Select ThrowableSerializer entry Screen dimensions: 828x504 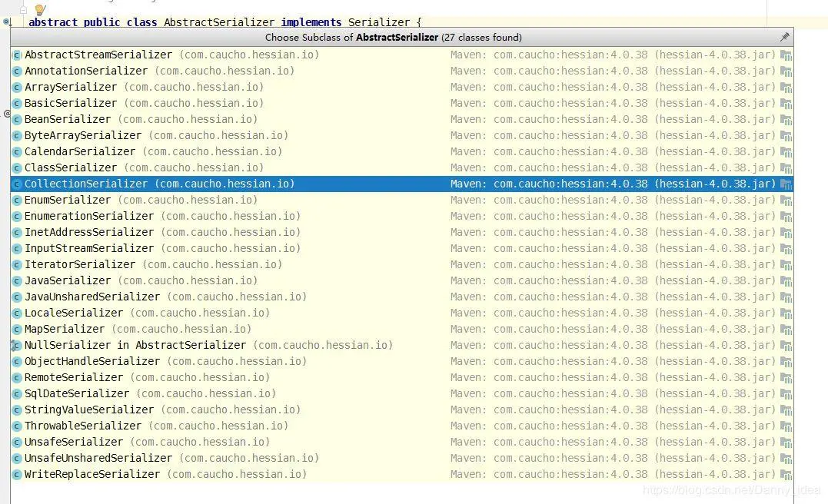402,426
